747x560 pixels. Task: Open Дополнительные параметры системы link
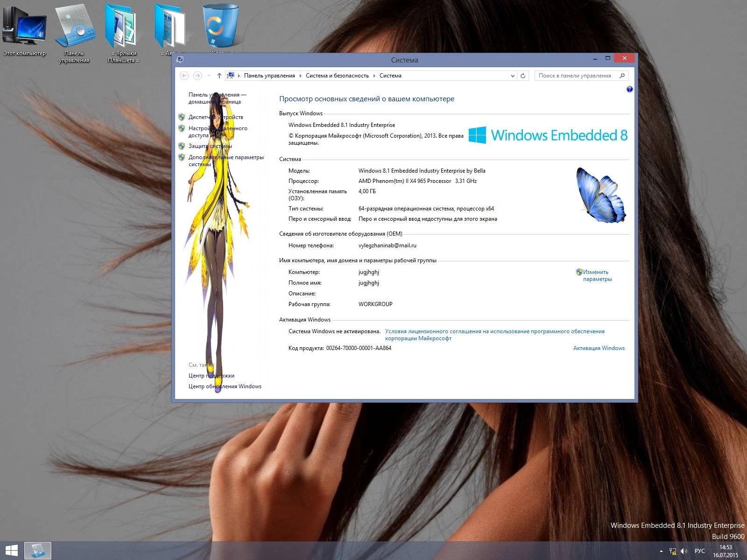226,161
